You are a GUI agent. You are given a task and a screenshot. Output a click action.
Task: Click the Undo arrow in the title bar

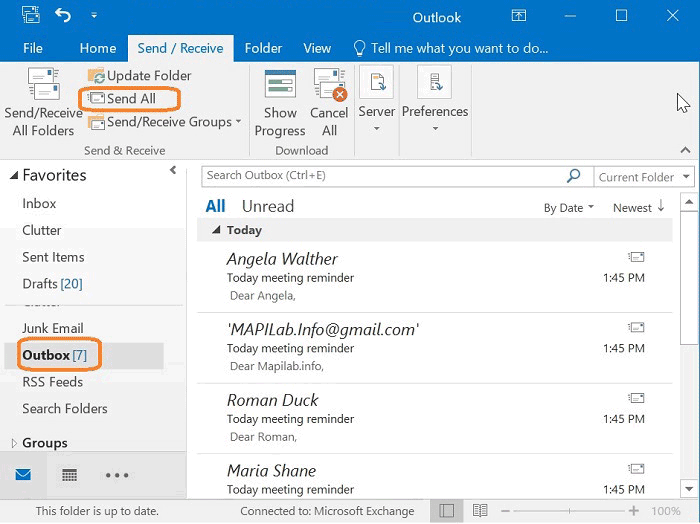(x=62, y=16)
